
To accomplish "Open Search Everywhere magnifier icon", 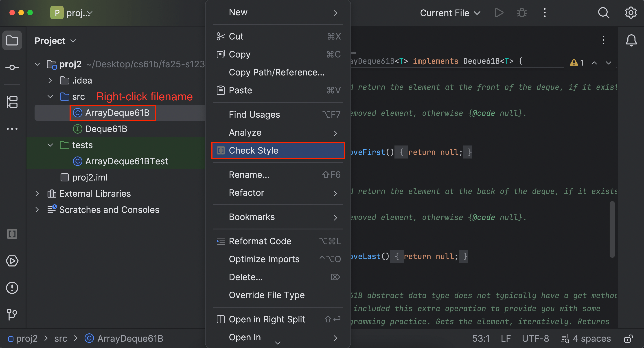I will click(x=604, y=13).
